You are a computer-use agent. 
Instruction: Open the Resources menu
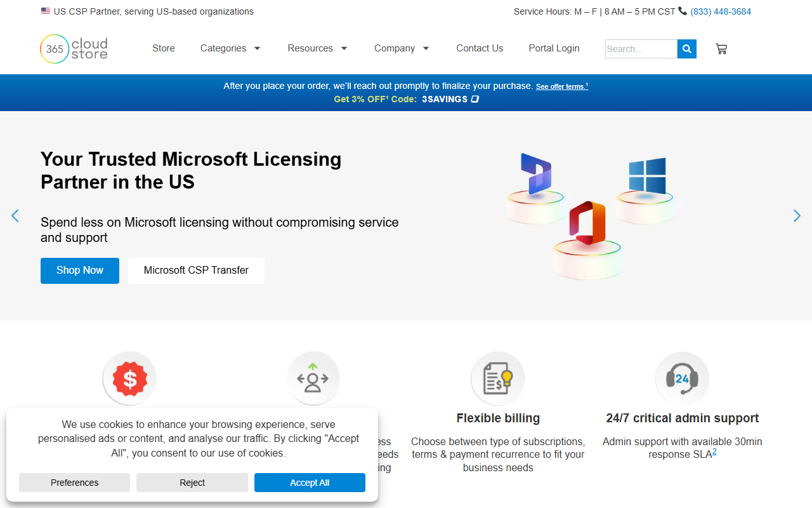point(310,48)
